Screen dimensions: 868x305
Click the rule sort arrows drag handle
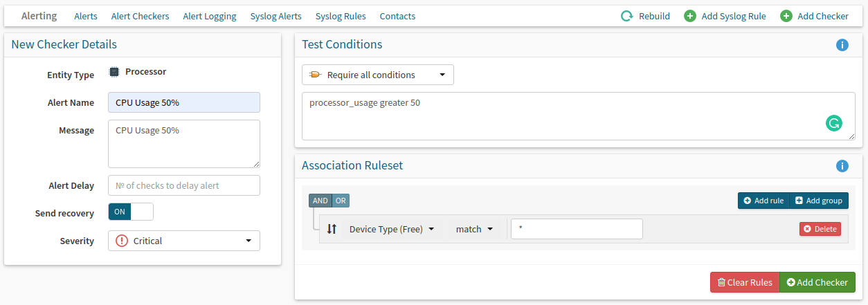[x=332, y=229]
